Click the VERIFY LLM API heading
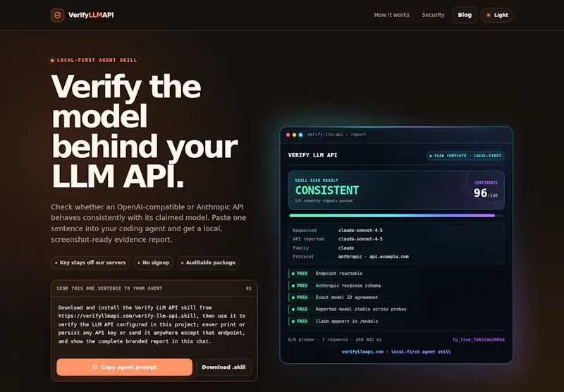The image size is (564, 392). coord(312,155)
